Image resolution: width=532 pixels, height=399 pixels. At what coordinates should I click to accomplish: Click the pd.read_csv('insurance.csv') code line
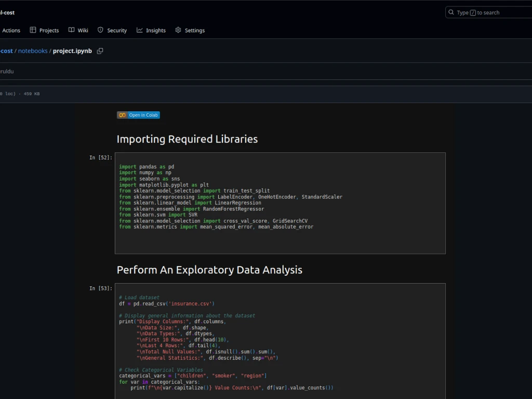pos(166,303)
